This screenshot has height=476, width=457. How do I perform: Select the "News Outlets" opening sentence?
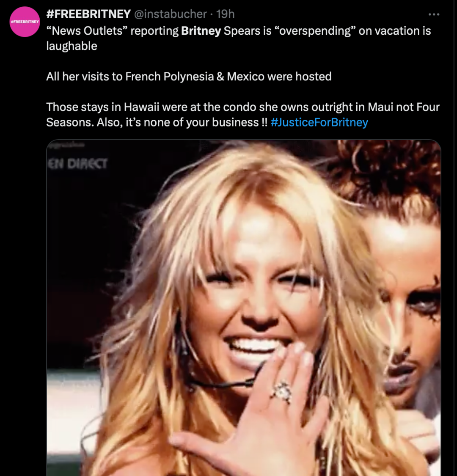(238, 38)
